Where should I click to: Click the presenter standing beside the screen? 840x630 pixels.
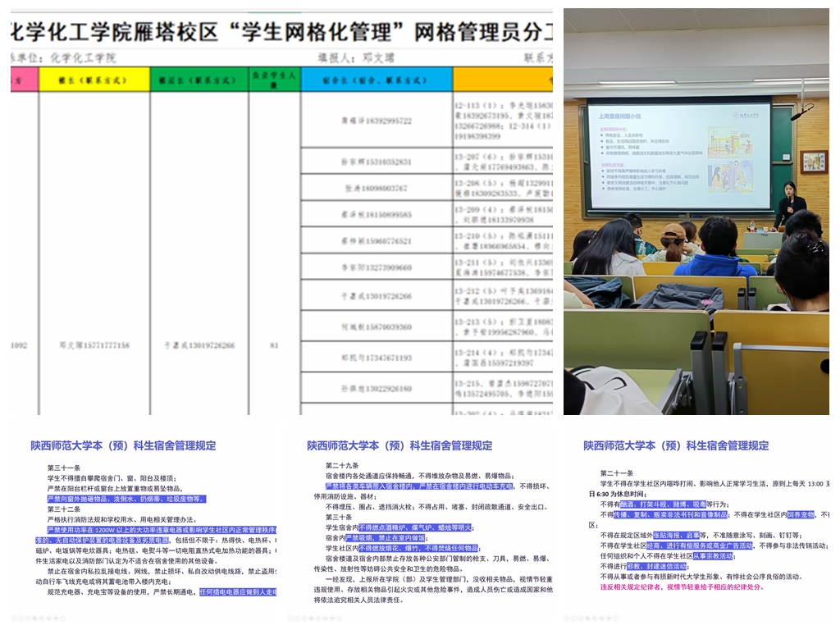tap(789, 205)
